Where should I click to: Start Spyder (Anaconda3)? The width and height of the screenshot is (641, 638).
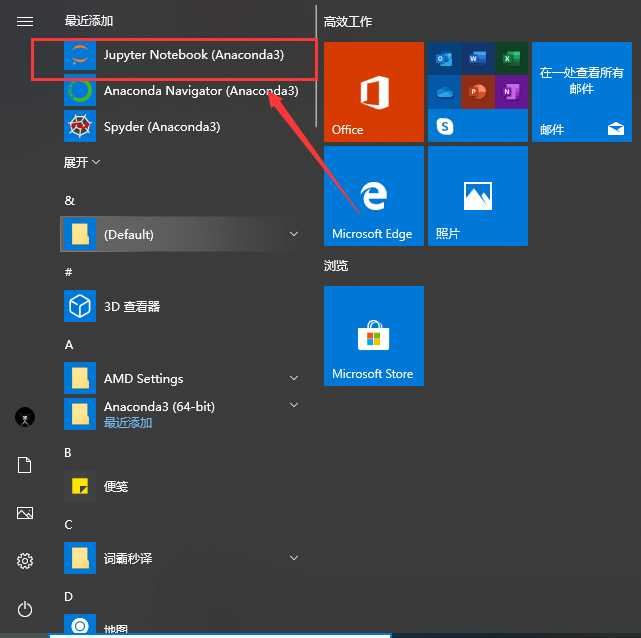point(182,127)
